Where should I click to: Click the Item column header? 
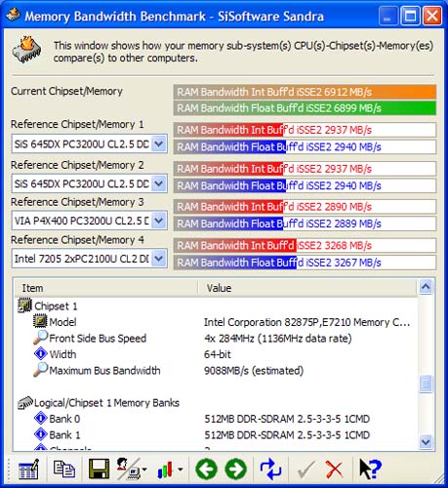click(106, 288)
